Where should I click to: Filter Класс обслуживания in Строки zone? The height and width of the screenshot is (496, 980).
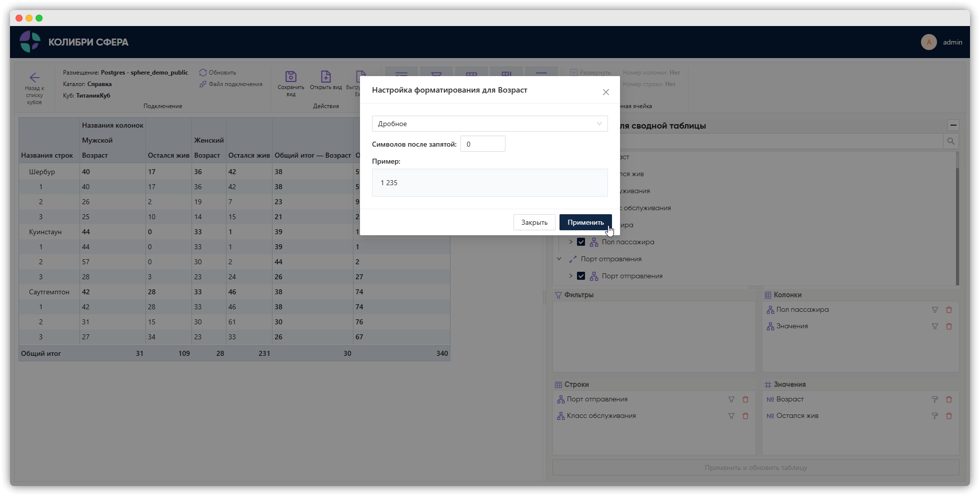(731, 416)
